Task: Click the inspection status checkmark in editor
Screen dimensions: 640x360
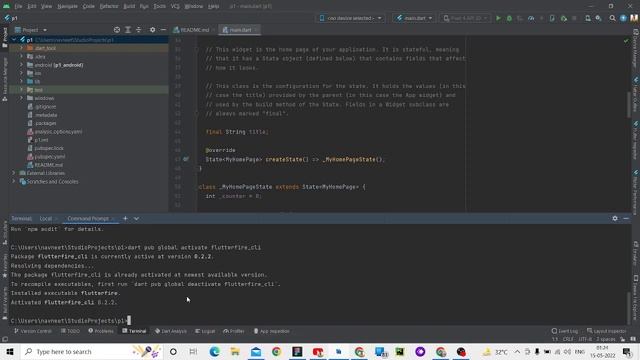Action: pyautogui.click(x=626, y=41)
